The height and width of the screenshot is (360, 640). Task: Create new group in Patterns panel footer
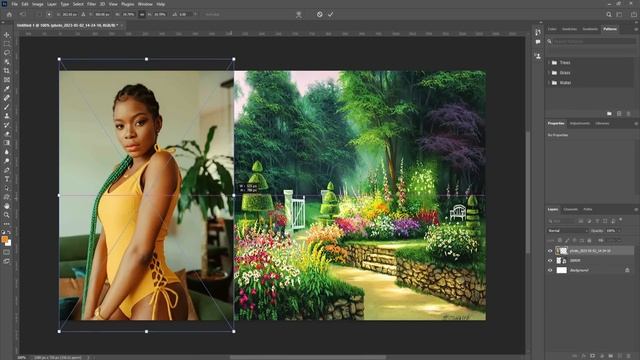pyautogui.click(x=609, y=113)
